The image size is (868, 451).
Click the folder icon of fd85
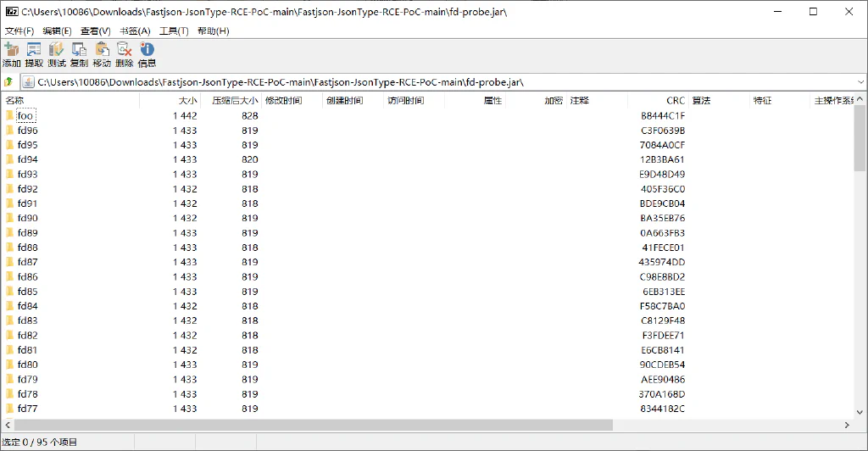click(9, 291)
